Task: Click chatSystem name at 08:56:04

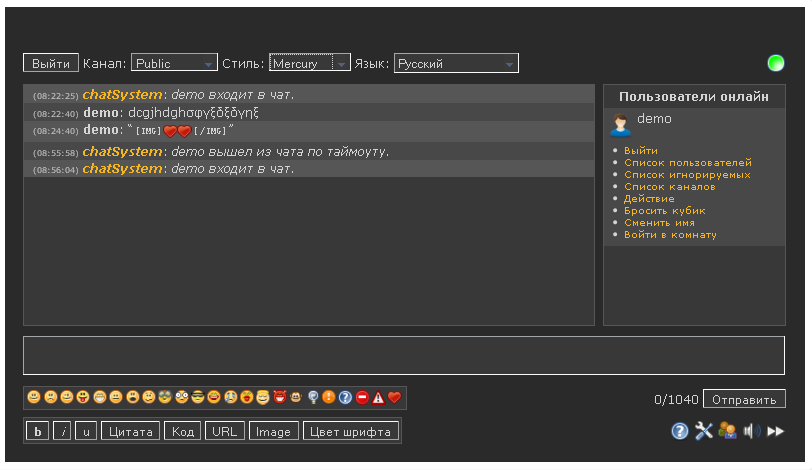Action: pos(122,169)
